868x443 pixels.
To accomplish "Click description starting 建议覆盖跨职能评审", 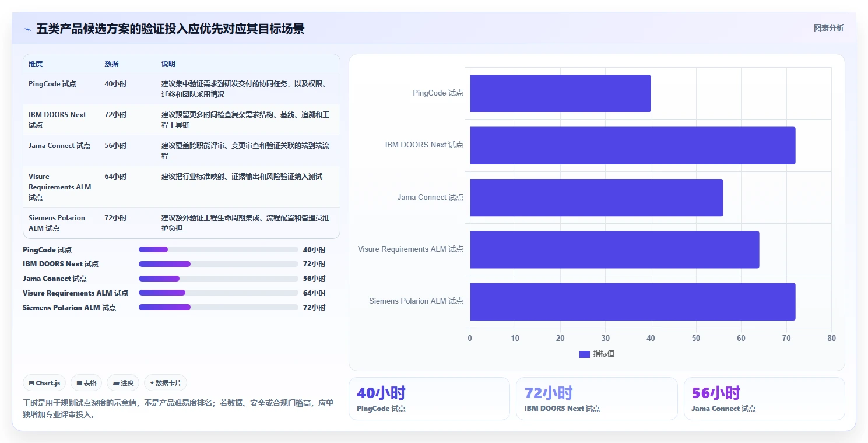I will [x=245, y=151].
